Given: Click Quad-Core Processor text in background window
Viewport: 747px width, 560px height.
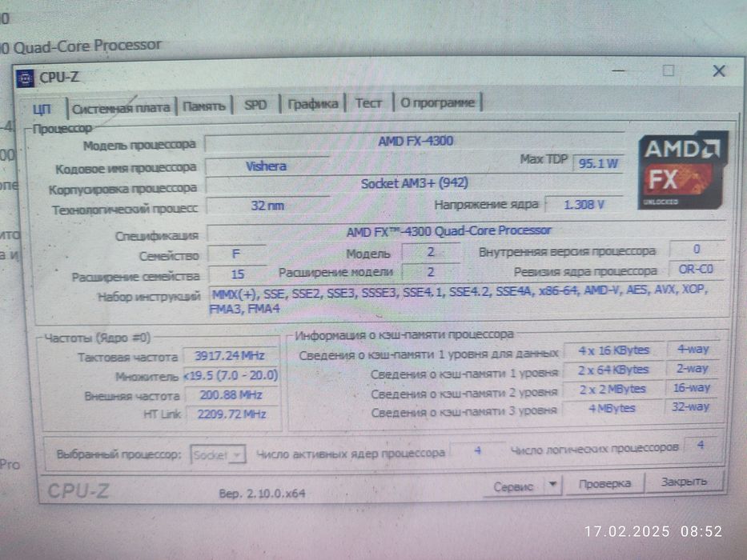Looking at the screenshot, I should point(87,46).
